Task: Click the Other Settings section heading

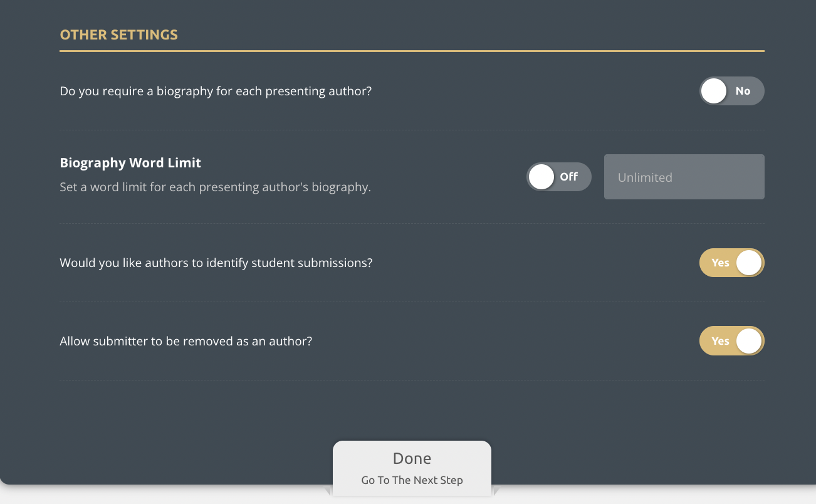Action: pos(118,34)
